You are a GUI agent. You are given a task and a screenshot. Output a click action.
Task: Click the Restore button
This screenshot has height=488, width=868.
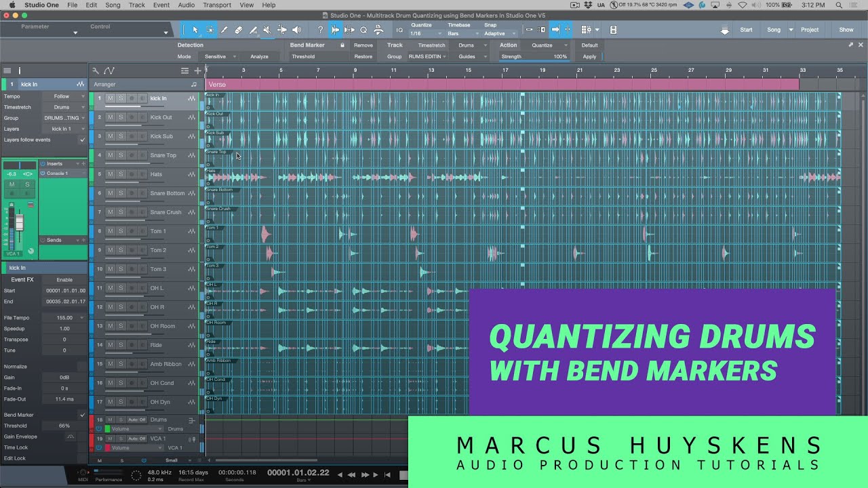click(x=363, y=56)
